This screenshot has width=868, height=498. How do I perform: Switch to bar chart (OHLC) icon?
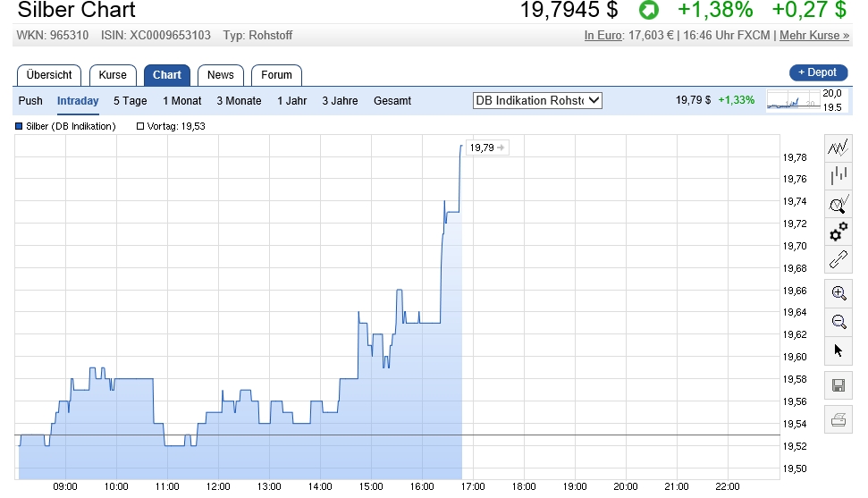[839, 175]
